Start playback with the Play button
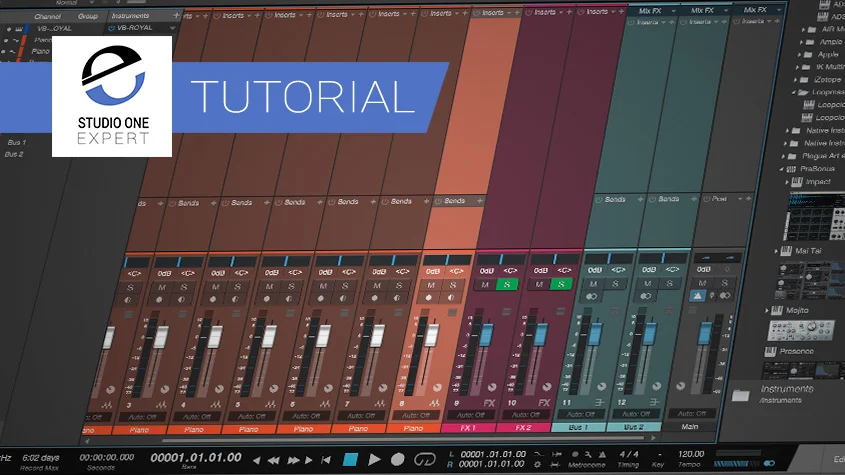Viewport: 845px width, 475px height. [x=374, y=459]
